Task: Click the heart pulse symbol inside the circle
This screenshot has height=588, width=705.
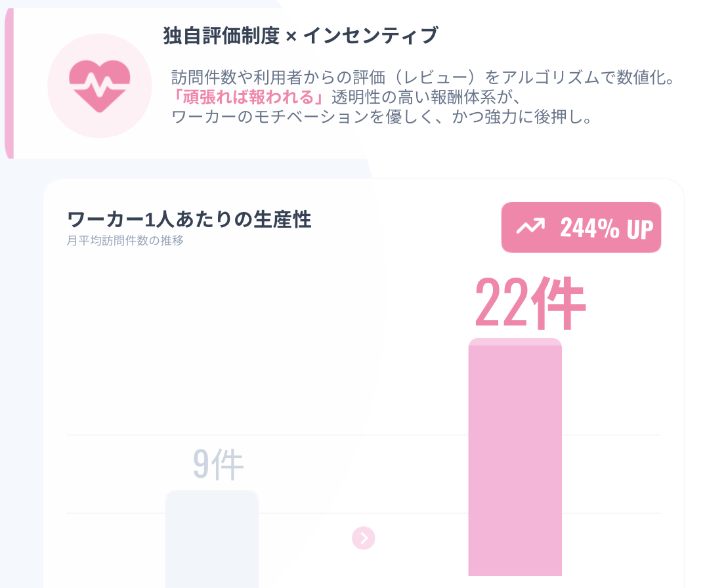Action: pos(98,85)
